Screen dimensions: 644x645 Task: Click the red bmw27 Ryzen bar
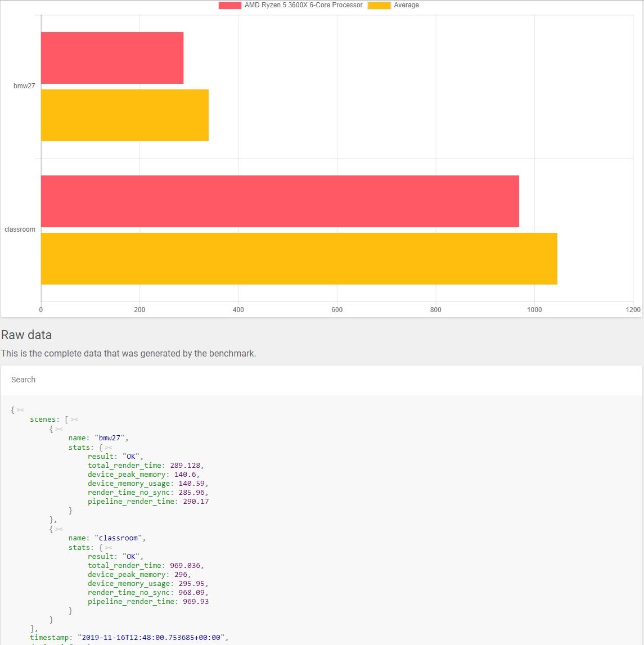[x=112, y=58]
